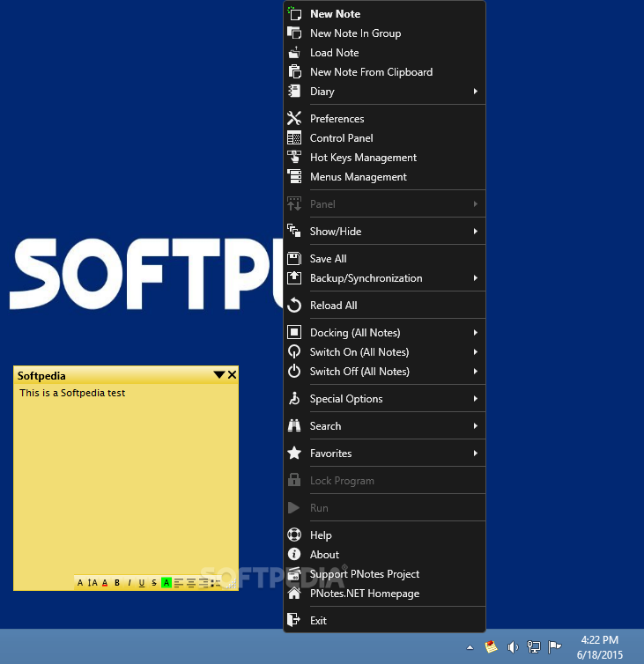The image size is (644, 664).
Task: Expand the Show/Hide submenu
Action: pos(476,232)
